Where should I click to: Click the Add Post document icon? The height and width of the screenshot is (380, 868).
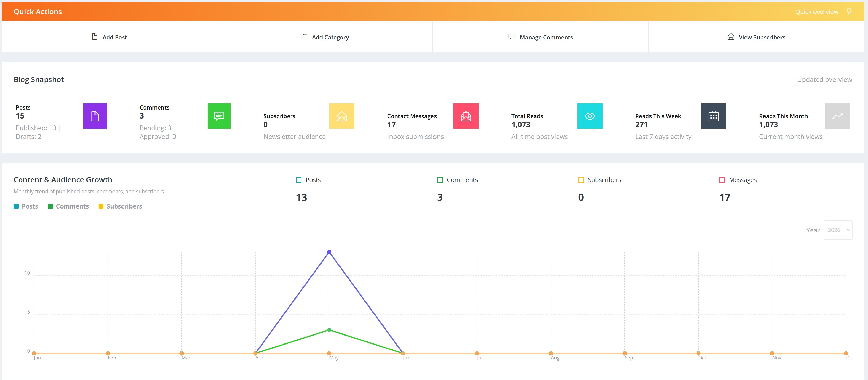pyautogui.click(x=95, y=37)
